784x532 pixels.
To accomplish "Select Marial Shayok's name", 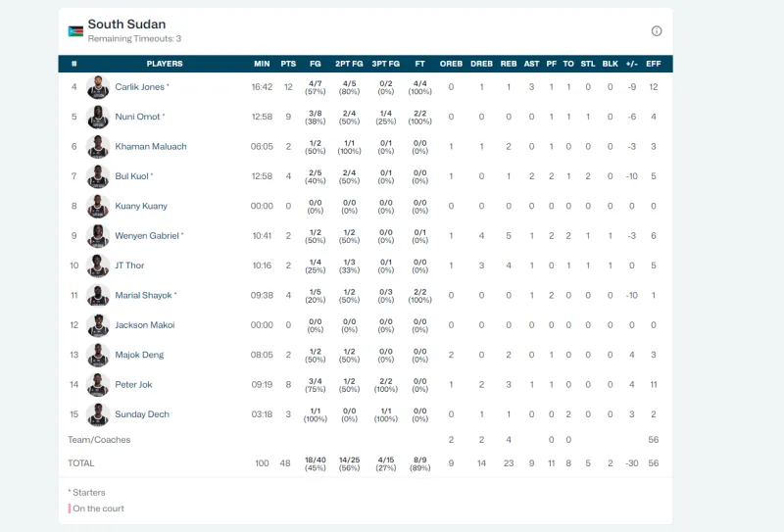I will click(143, 295).
